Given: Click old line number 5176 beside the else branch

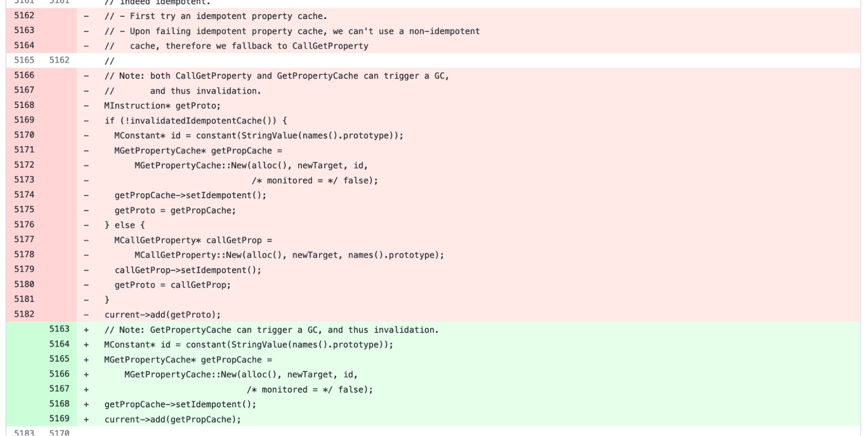Looking at the screenshot, I should pyautogui.click(x=24, y=225).
